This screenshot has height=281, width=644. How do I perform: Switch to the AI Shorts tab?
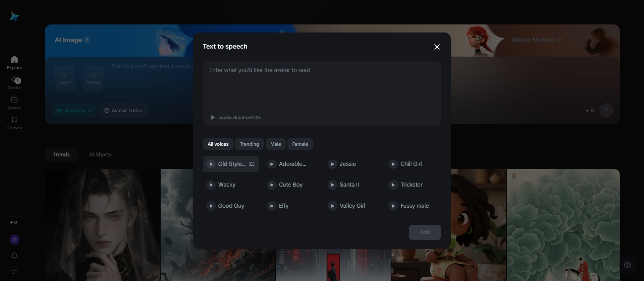tap(100, 155)
